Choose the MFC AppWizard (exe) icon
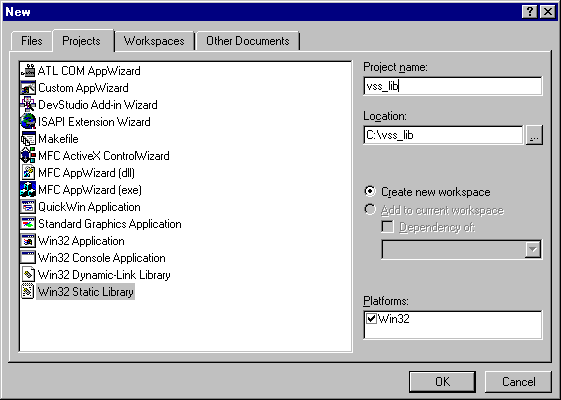 pos(28,190)
